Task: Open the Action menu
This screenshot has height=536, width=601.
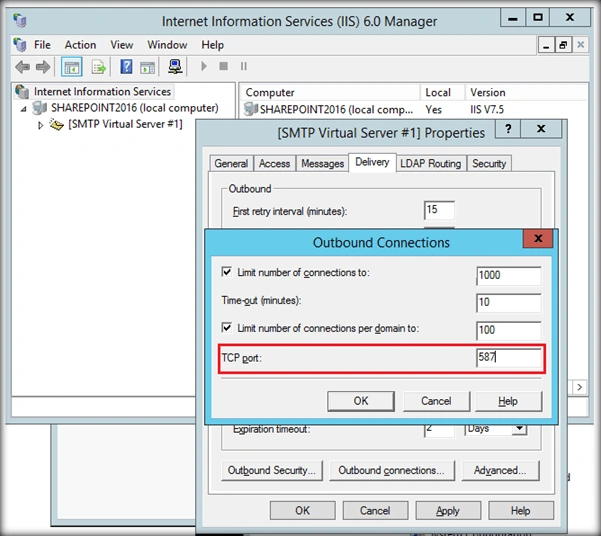Action: [80, 45]
